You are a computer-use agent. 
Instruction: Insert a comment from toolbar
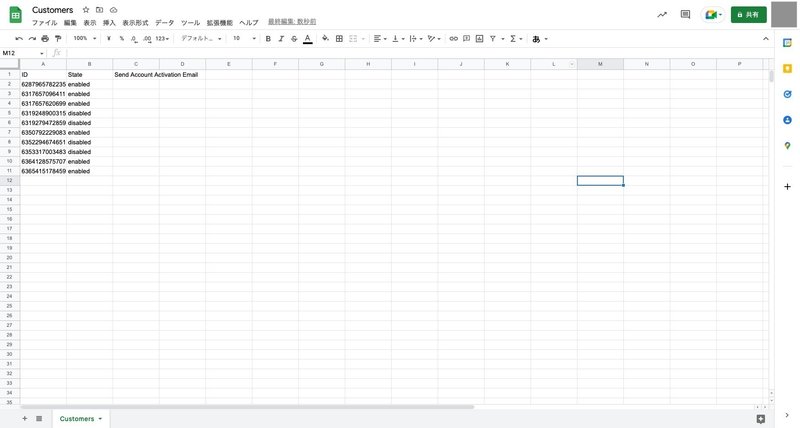click(x=466, y=39)
